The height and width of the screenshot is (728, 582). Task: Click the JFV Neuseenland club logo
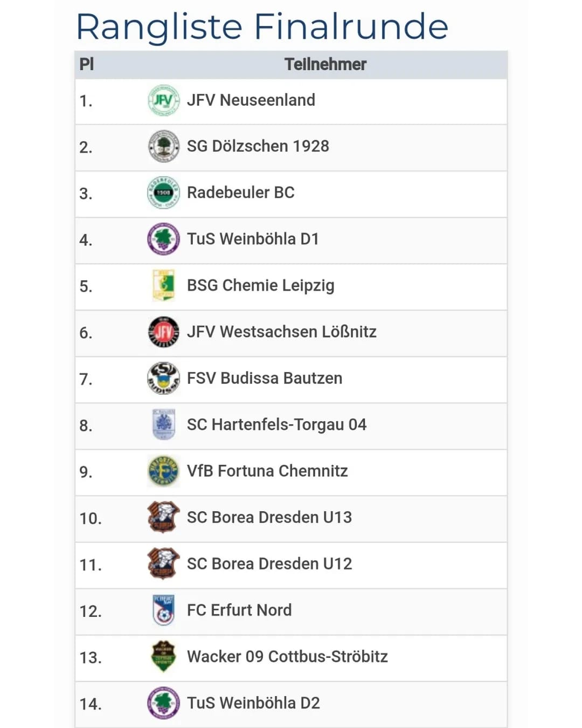163,100
